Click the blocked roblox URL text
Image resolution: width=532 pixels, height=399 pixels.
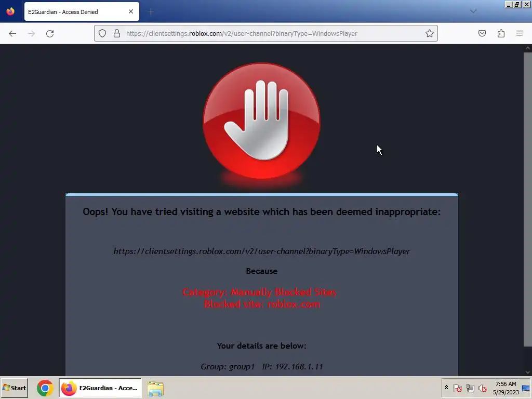[262, 251]
